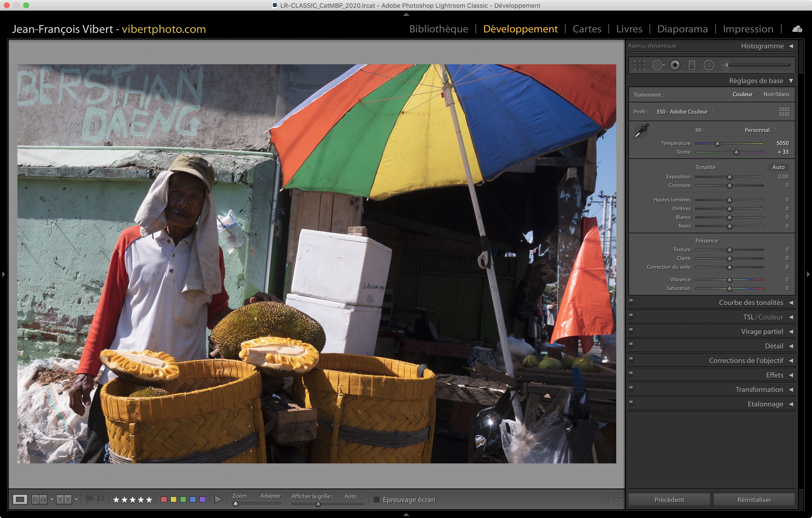The width and height of the screenshot is (812, 518).
Task: Grab the white balance eyedropper tool
Action: click(641, 131)
